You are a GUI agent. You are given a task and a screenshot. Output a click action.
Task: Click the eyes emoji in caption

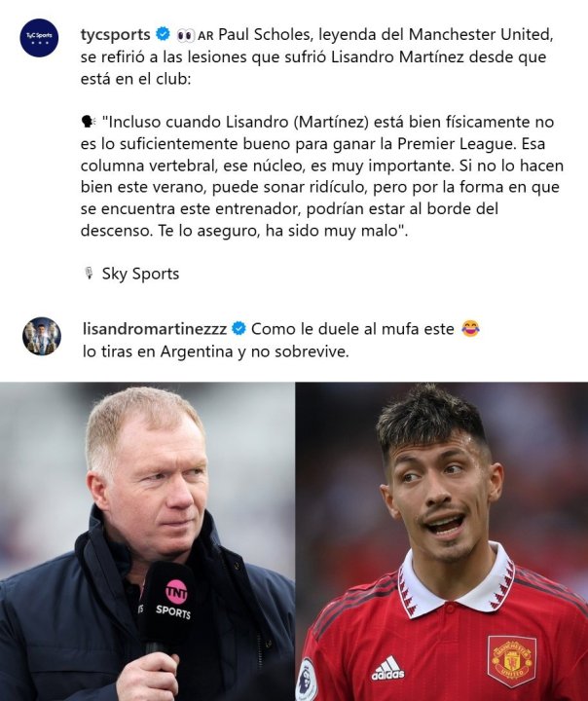186,35
